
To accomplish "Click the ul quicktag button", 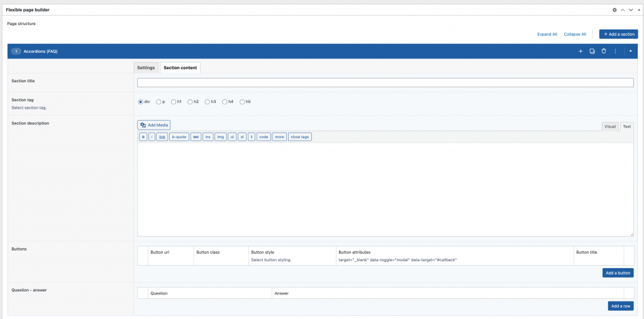I will (x=232, y=137).
